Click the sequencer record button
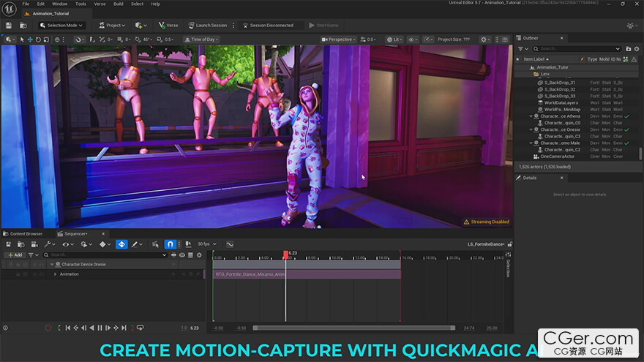 tap(48, 328)
